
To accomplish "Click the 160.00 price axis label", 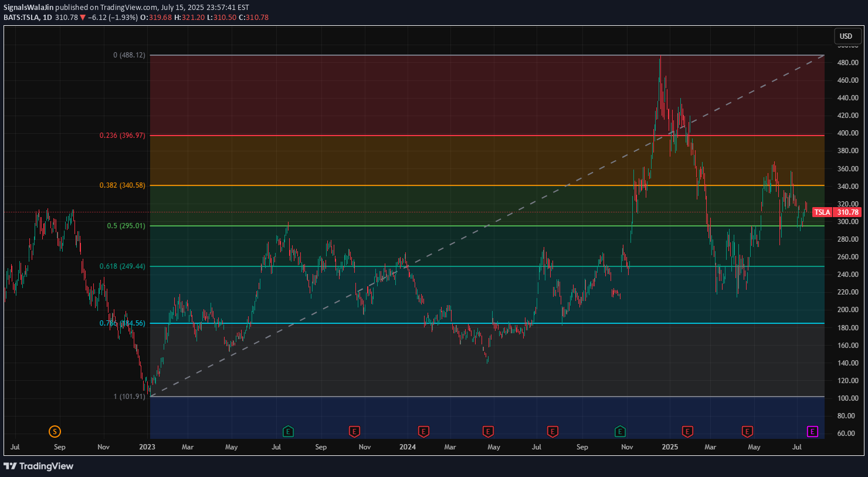I will pyautogui.click(x=848, y=346).
